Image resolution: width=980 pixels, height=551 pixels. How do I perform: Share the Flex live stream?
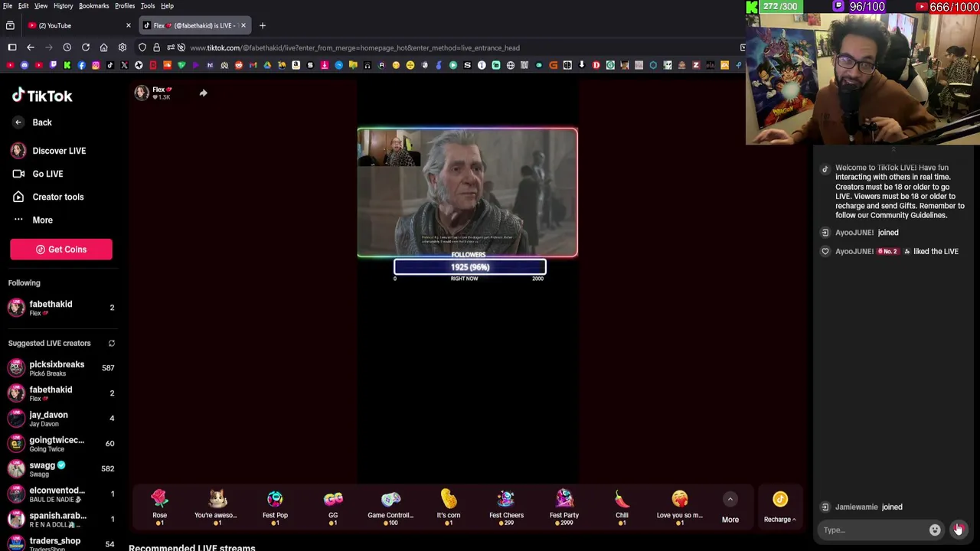click(x=203, y=93)
